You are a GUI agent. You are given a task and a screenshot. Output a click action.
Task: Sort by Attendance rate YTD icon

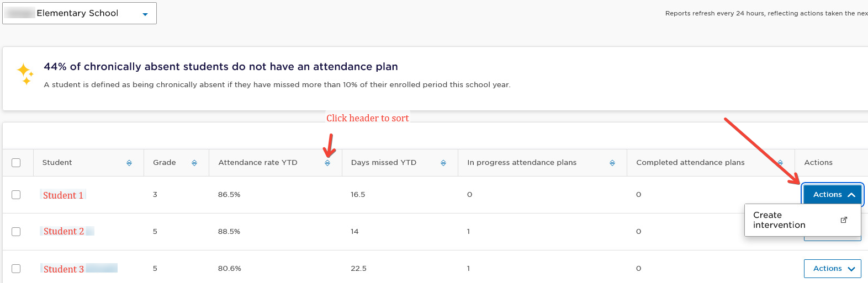327,163
